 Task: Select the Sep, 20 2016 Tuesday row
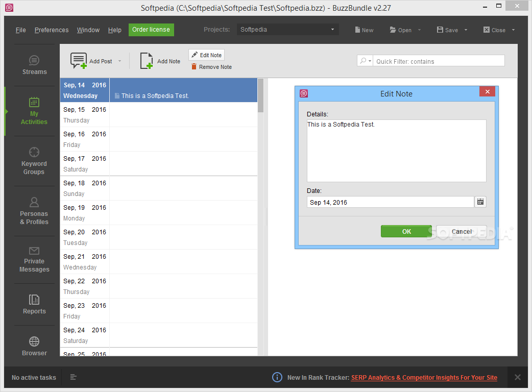[x=158, y=237]
